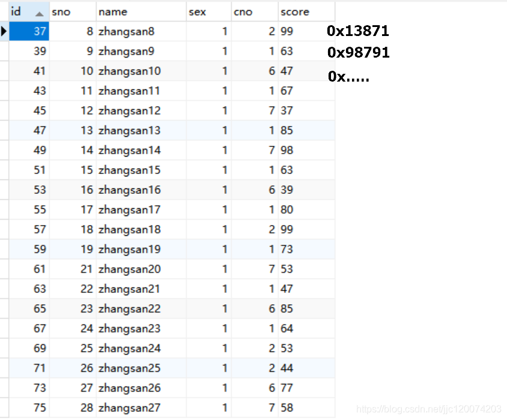Select the highlighted id cell 37

click(x=29, y=31)
